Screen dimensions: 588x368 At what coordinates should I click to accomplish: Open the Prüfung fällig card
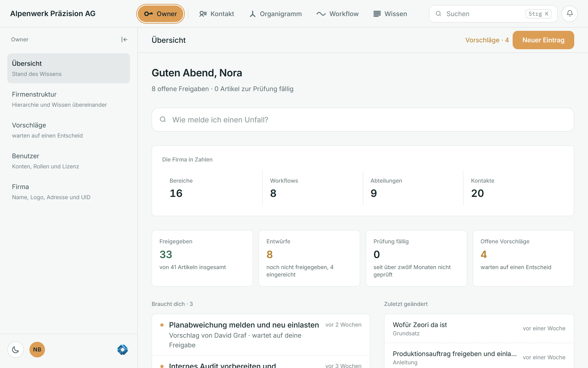coord(416,258)
